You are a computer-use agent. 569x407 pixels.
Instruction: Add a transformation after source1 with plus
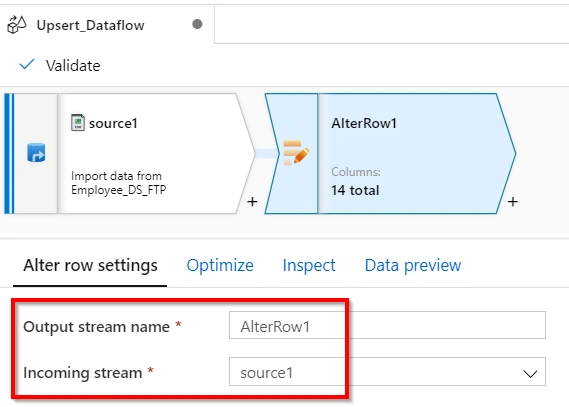pyautogui.click(x=252, y=201)
